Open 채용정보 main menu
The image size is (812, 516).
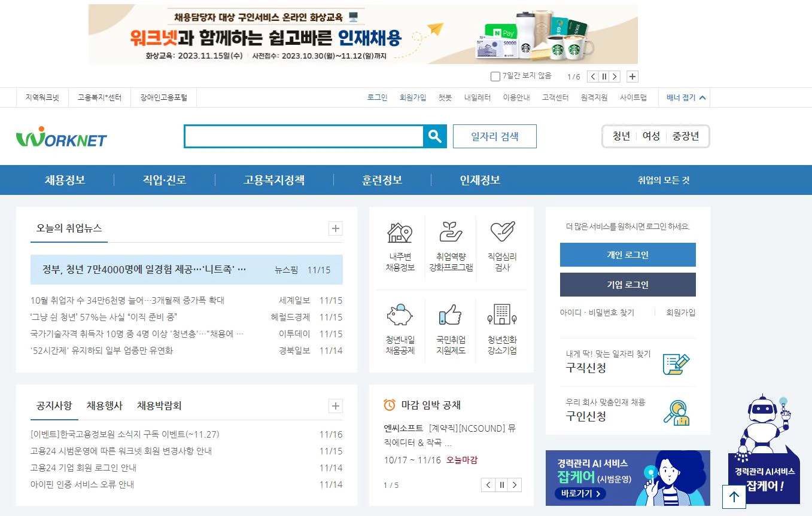[65, 180]
